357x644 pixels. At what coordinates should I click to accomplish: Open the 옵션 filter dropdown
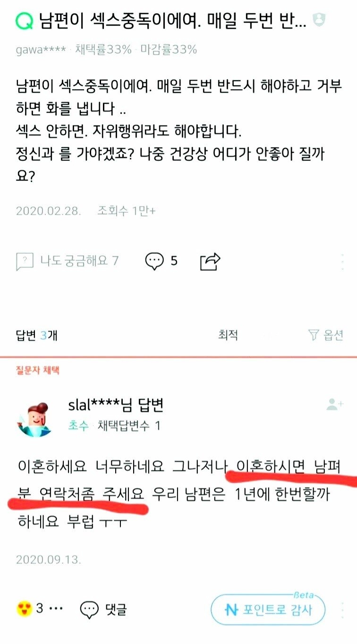[x=325, y=335]
